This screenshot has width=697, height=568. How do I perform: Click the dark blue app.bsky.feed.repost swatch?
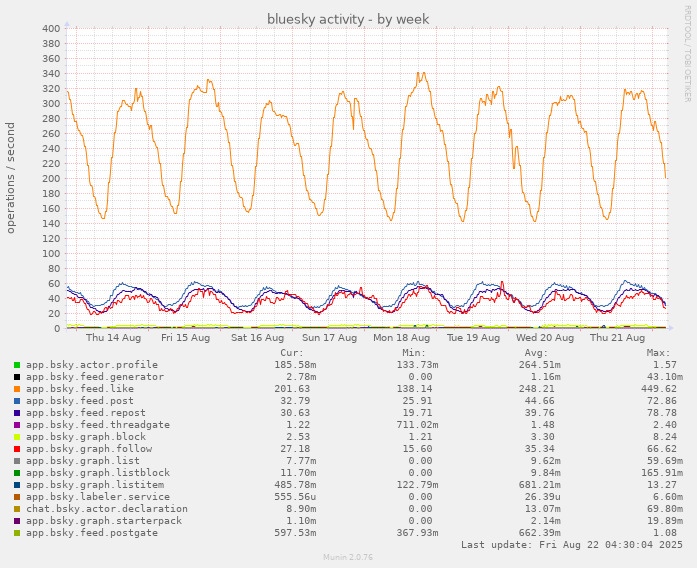click(x=17, y=413)
